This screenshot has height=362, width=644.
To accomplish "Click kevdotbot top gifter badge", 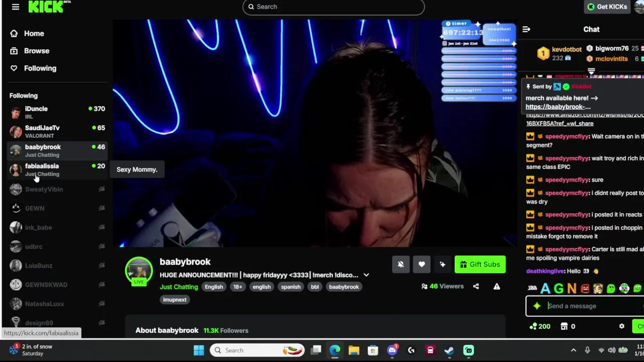I will coord(543,53).
